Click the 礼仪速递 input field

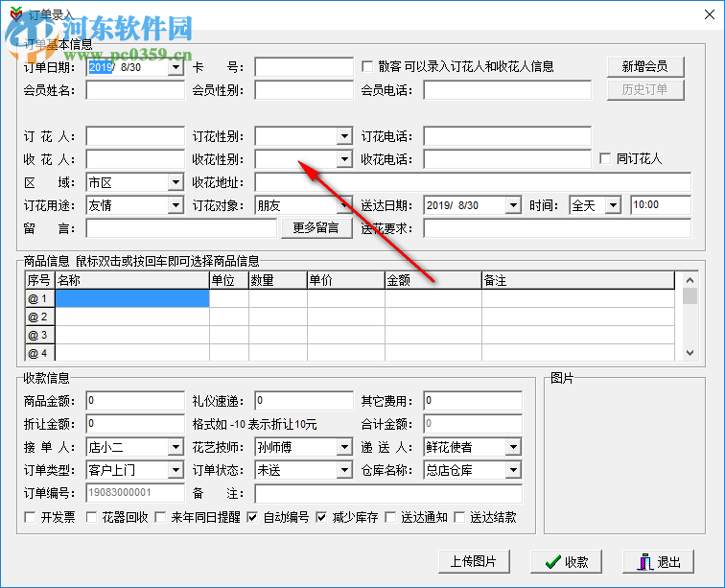click(x=304, y=401)
